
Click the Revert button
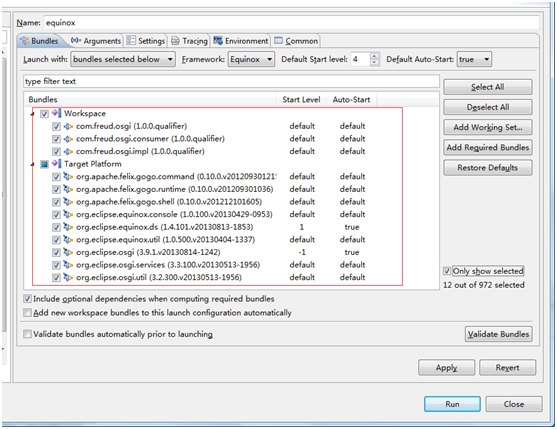[x=508, y=368]
